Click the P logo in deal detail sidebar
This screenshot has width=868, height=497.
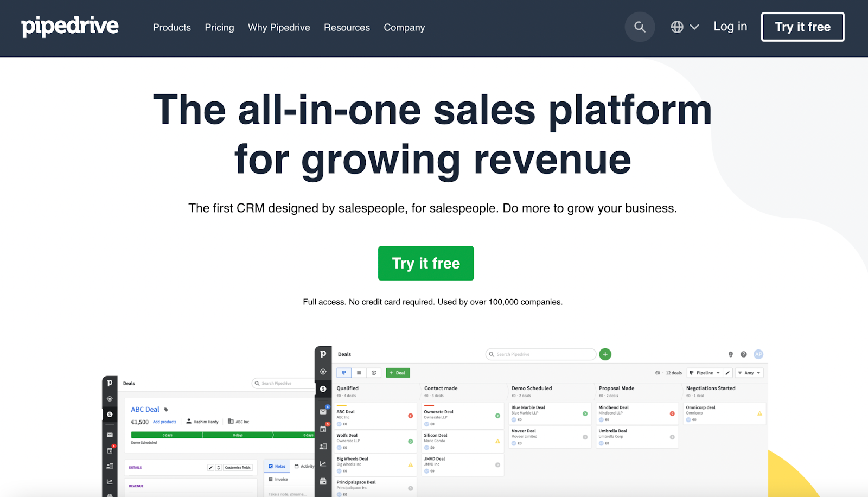pyautogui.click(x=110, y=383)
